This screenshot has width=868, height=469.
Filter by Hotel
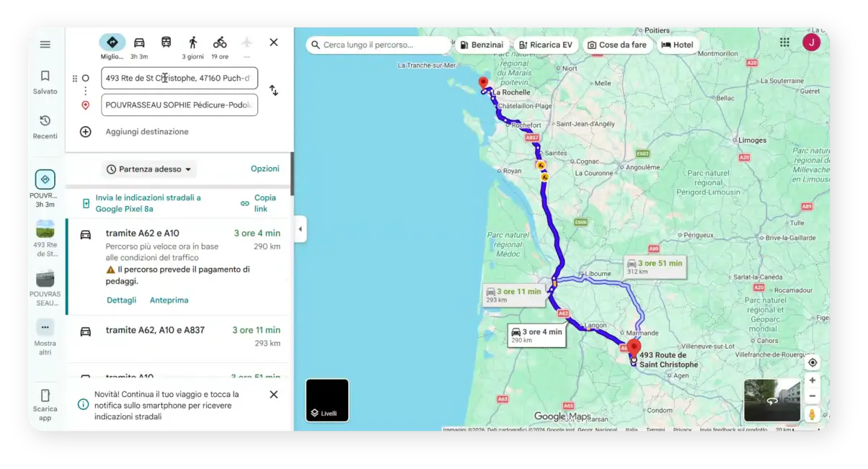click(677, 45)
